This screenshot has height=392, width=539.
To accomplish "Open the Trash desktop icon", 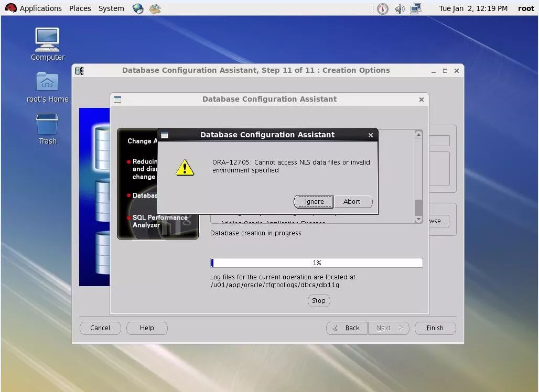I will pyautogui.click(x=47, y=129).
